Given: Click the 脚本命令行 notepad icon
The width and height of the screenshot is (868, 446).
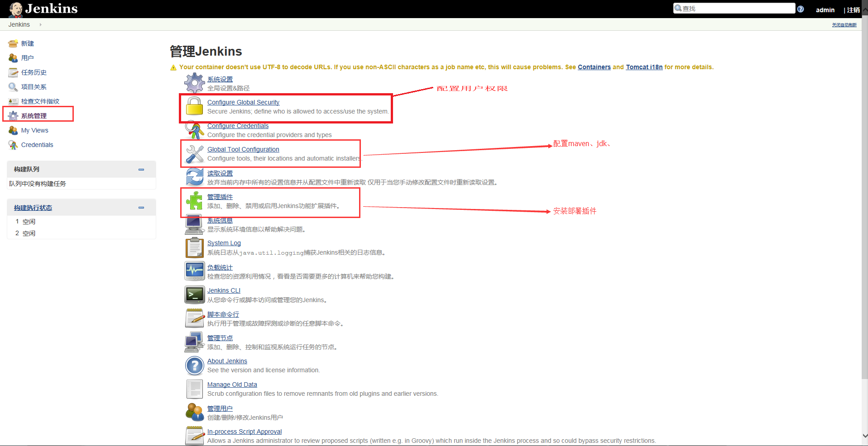Looking at the screenshot, I should coord(195,318).
